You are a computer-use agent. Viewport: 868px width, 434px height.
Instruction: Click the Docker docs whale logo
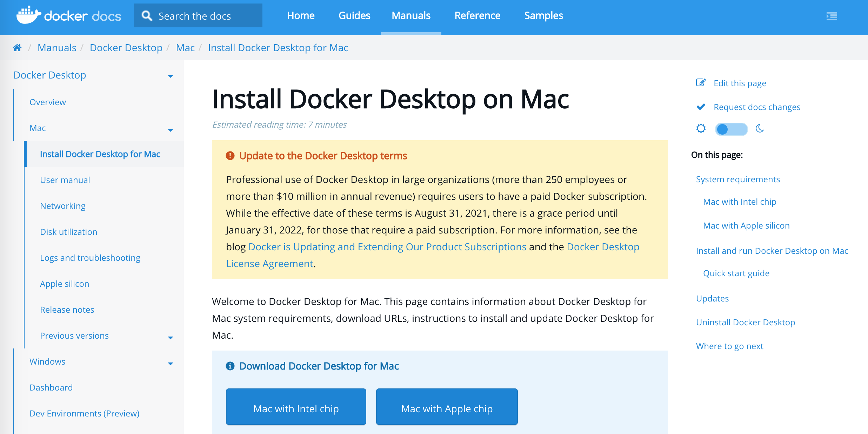coord(29,15)
